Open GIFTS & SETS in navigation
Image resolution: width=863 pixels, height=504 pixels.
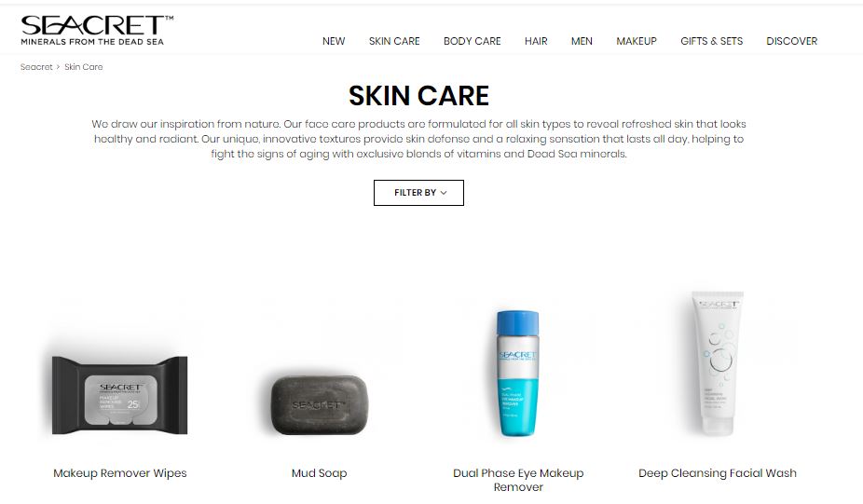click(712, 41)
